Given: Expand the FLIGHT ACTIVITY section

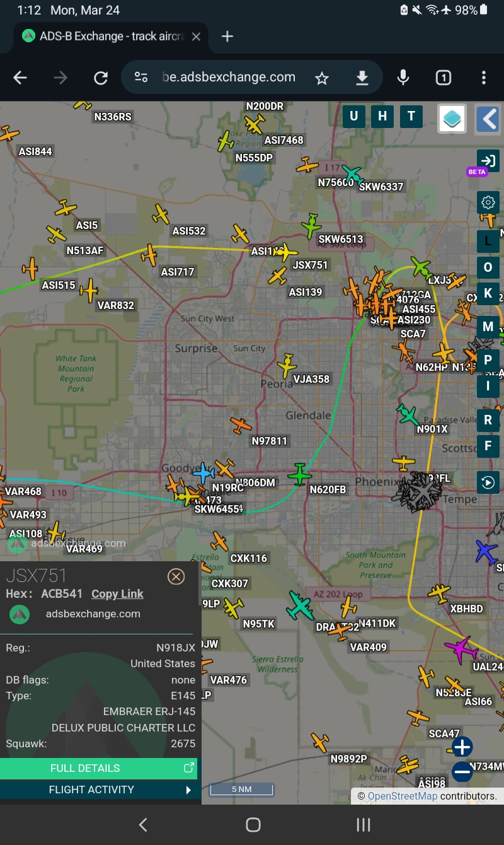Looking at the screenshot, I should click(98, 790).
